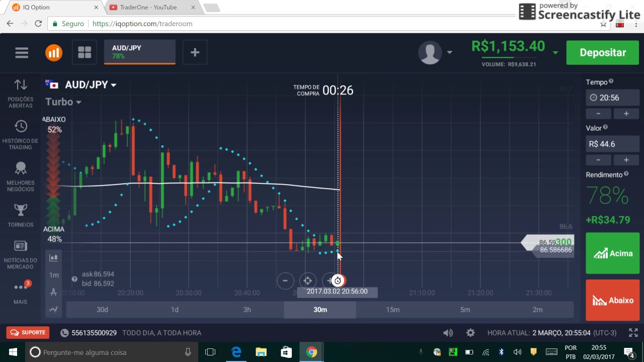Open the Windows Start menu

click(x=13, y=352)
